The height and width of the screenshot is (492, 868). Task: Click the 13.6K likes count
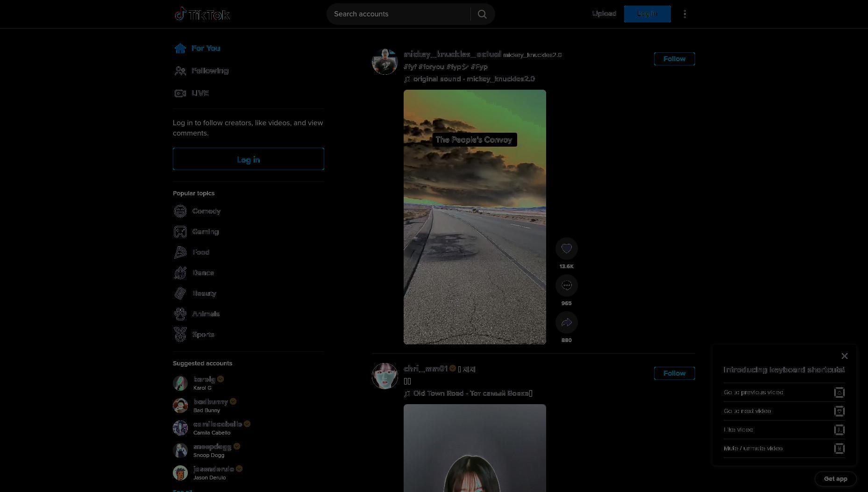(567, 266)
